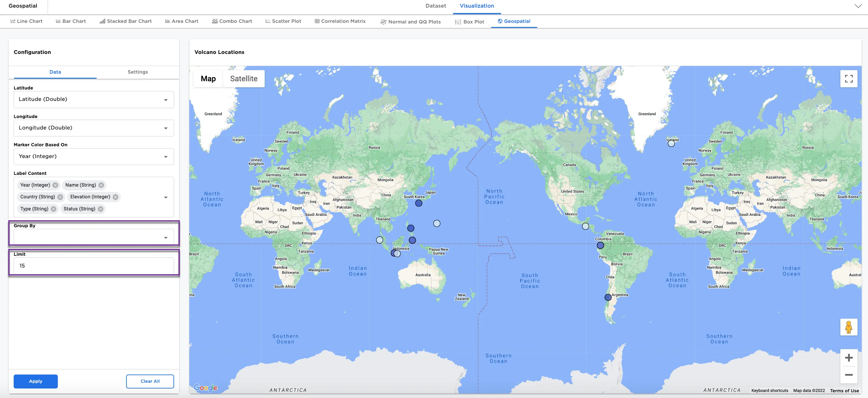This screenshot has width=868, height=398.
Task: Click the map zoom out minus icon
Action: (x=848, y=375)
